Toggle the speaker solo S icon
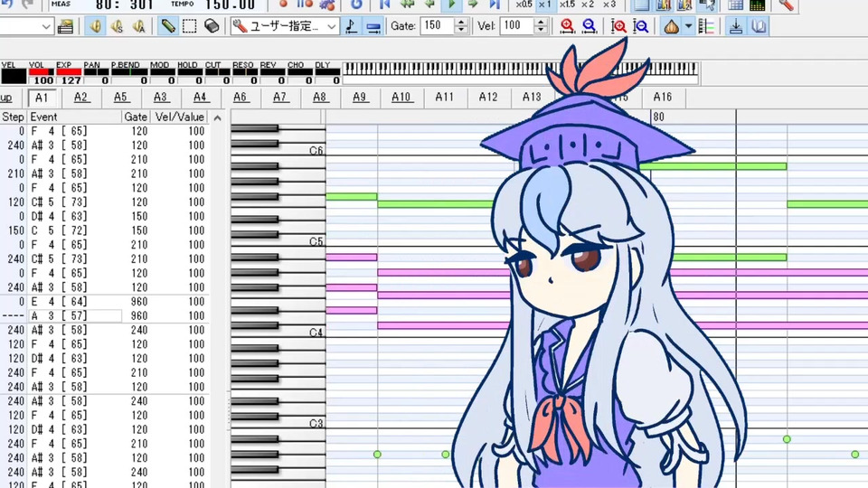Screen dimensions: 868x488 (x=117, y=26)
